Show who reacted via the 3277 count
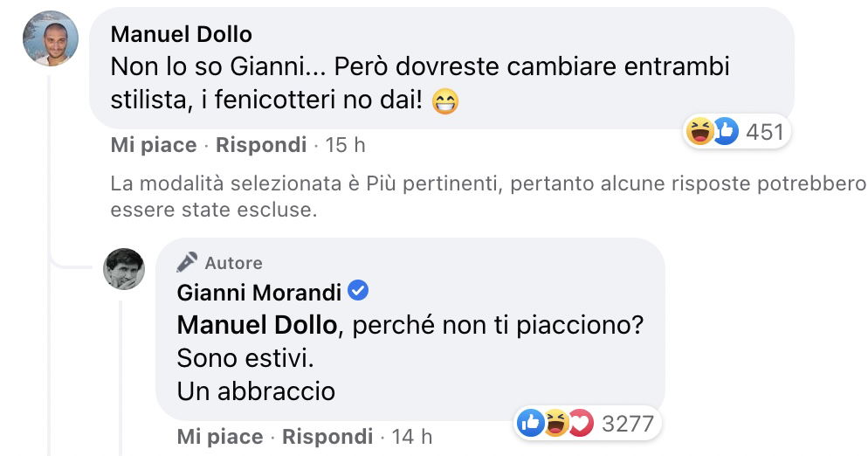The image size is (868, 456). pyautogui.click(x=628, y=424)
